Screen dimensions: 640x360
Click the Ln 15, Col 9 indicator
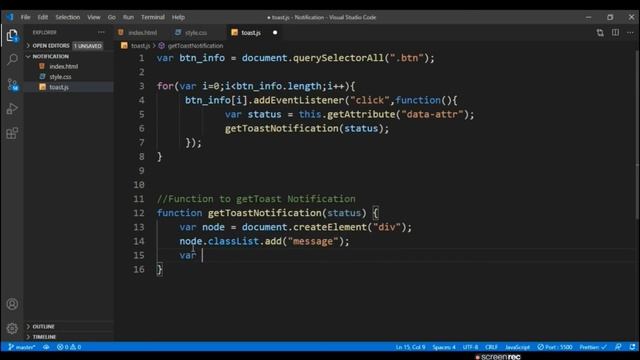410,347
